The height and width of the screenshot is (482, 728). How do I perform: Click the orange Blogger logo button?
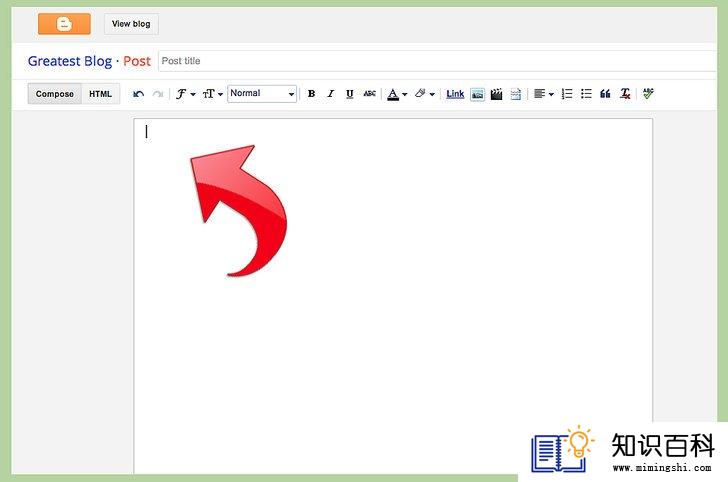click(64, 24)
